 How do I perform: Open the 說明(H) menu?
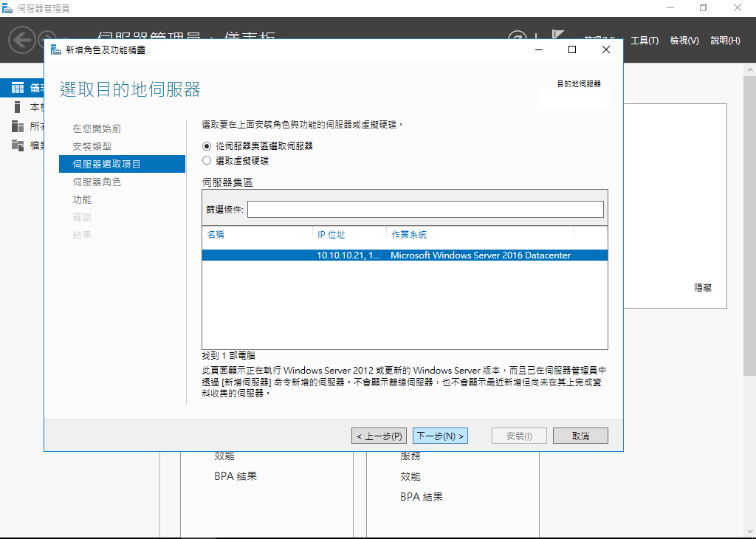tap(725, 41)
